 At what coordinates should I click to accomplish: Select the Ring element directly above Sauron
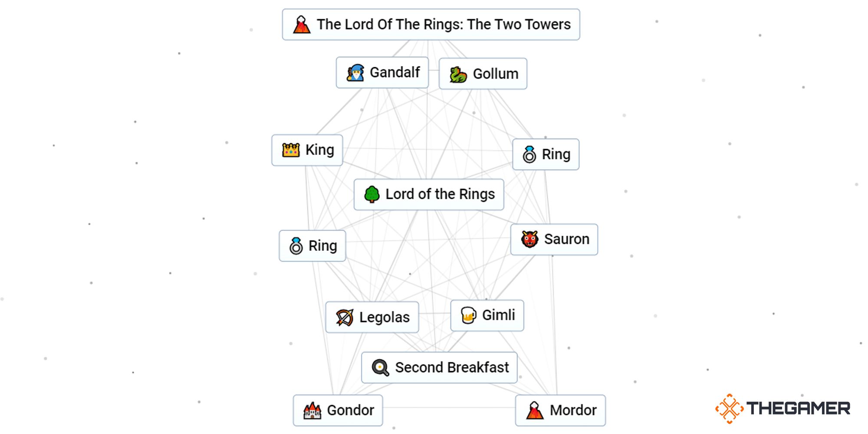(x=546, y=155)
